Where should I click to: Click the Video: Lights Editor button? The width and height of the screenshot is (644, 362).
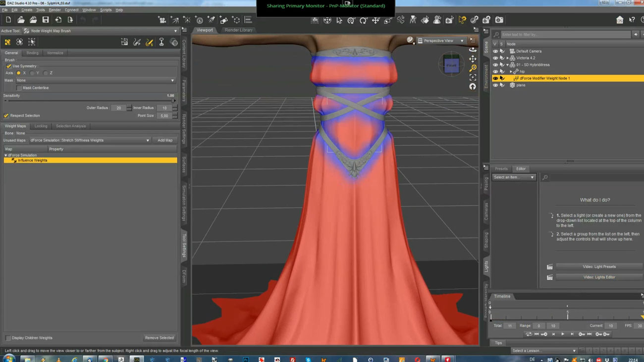[x=599, y=277]
